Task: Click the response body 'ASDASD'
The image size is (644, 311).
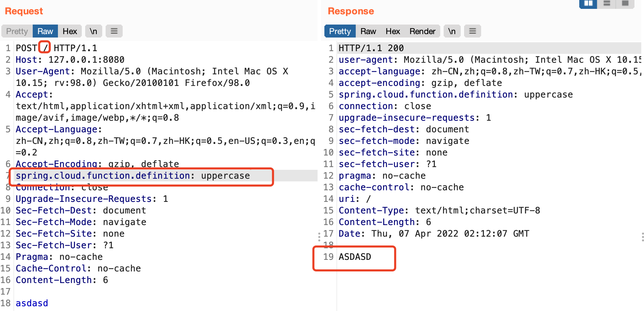Action: tap(355, 257)
